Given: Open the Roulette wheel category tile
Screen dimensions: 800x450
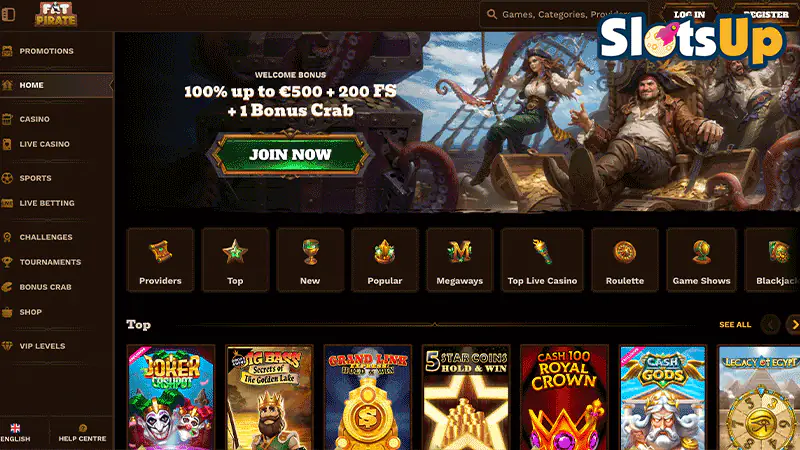Looking at the screenshot, I should coord(625,260).
